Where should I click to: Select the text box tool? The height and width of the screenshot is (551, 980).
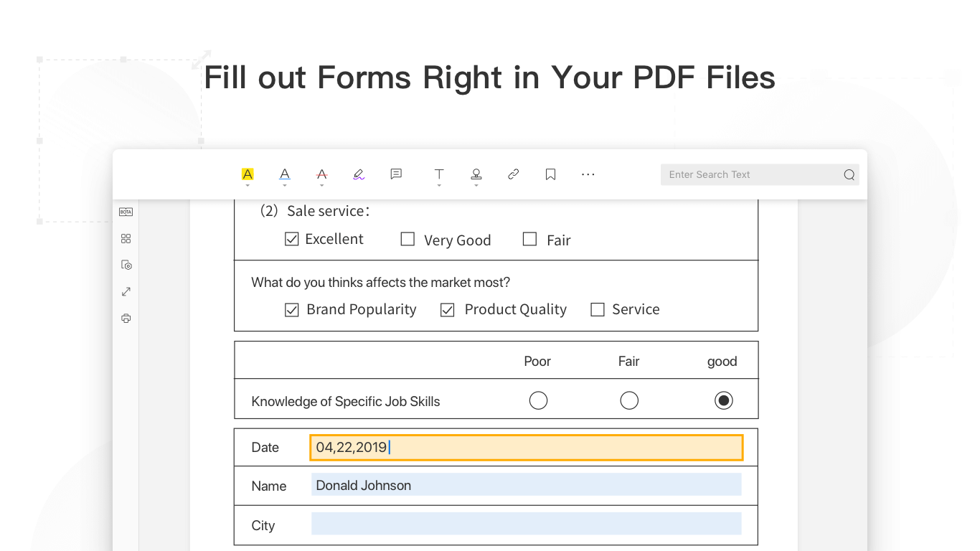click(x=439, y=174)
